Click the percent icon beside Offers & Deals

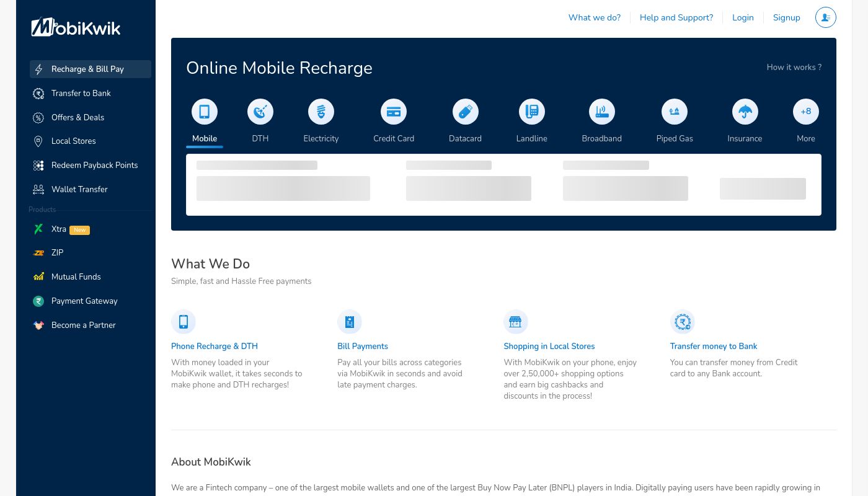pyautogui.click(x=38, y=118)
